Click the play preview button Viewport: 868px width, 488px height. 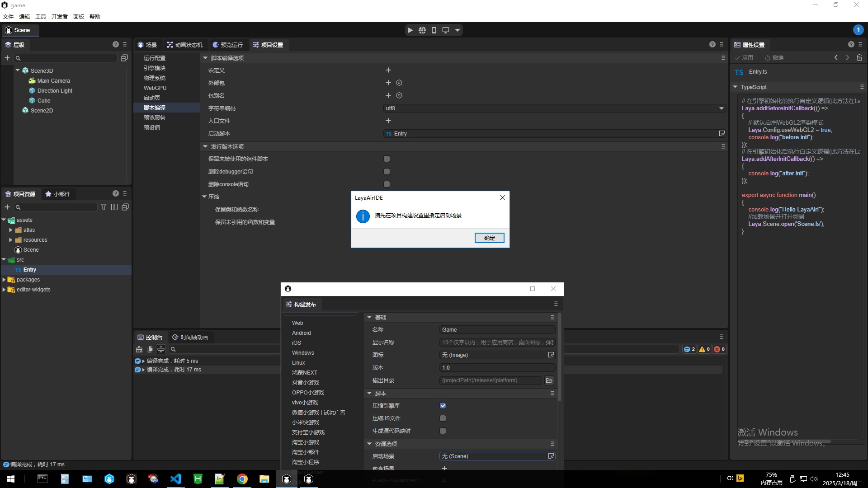(410, 30)
